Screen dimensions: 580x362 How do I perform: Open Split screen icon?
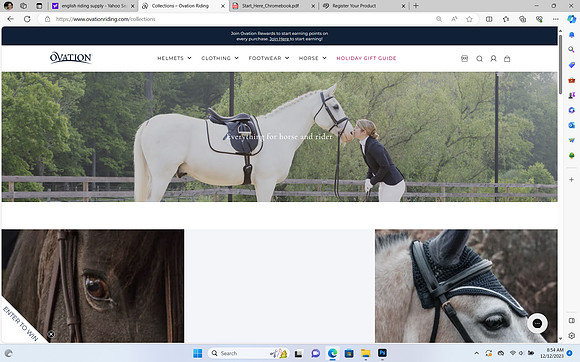pos(489,19)
